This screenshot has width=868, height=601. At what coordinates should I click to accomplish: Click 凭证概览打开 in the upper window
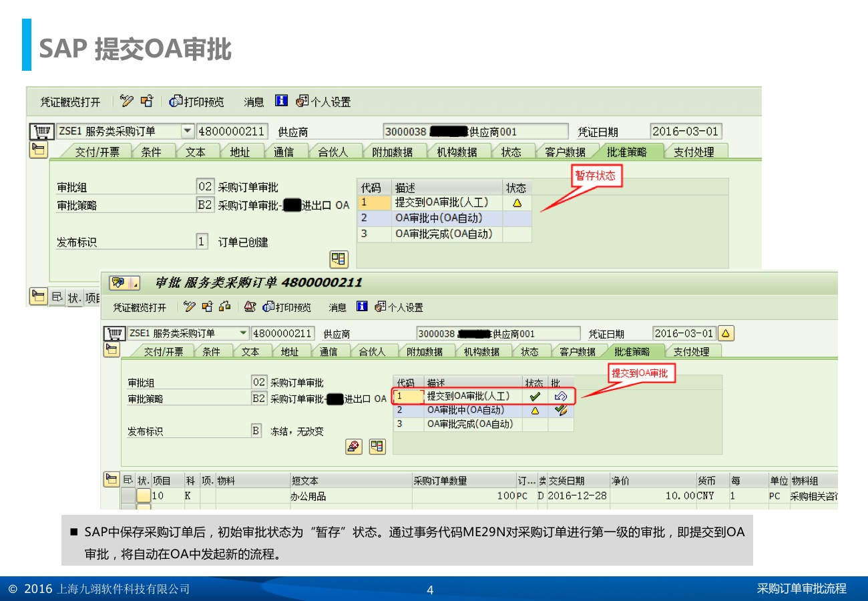pyautogui.click(x=70, y=102)
